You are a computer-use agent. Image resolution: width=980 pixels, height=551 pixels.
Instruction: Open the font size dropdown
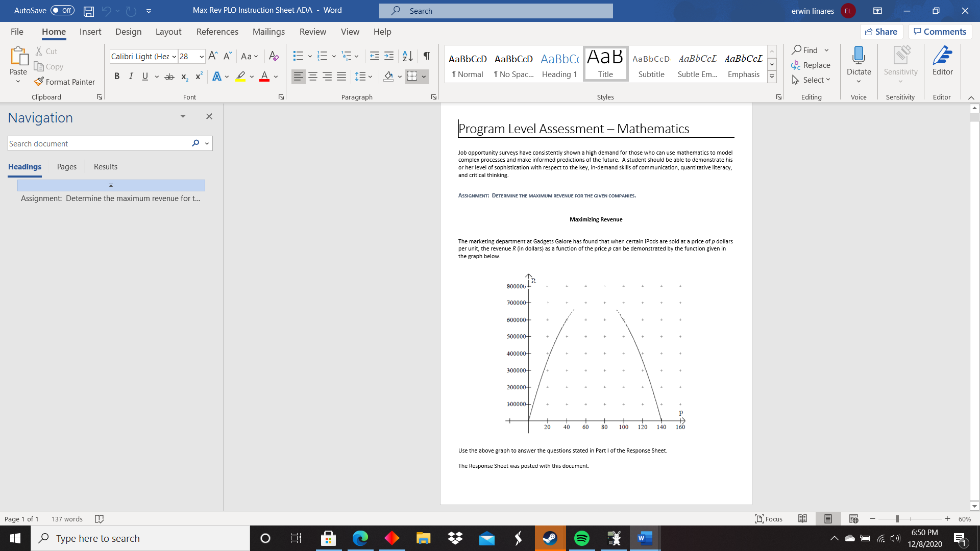[202, 57]
